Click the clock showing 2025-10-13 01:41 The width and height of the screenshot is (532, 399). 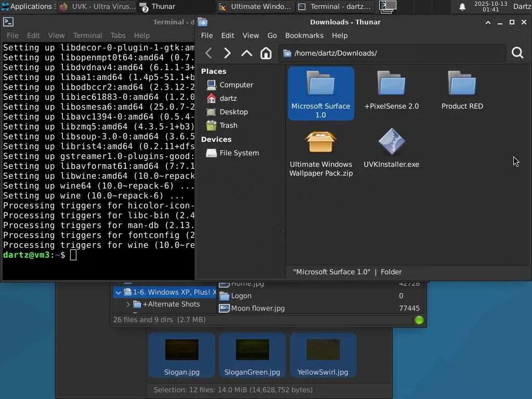tap(490, 6)
